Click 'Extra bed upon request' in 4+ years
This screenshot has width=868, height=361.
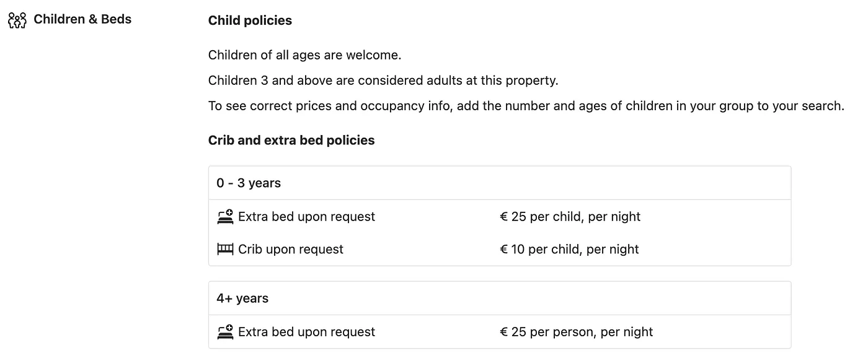click(x=306, y=332)
